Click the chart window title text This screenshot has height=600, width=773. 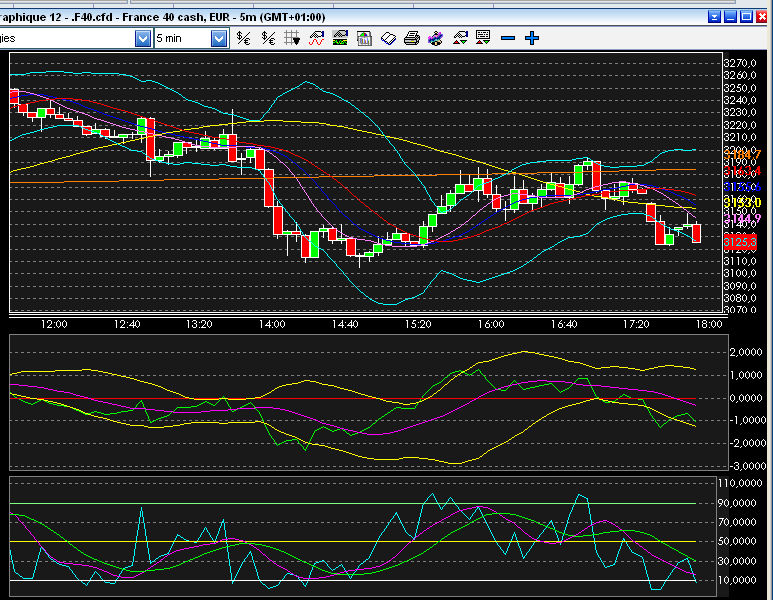tap(163, 17)
